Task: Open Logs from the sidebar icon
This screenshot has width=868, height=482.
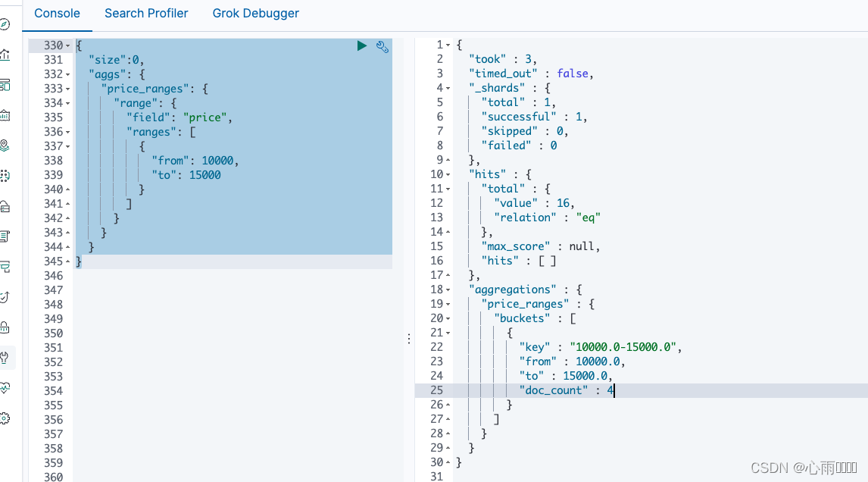Action: click(5, 236)
